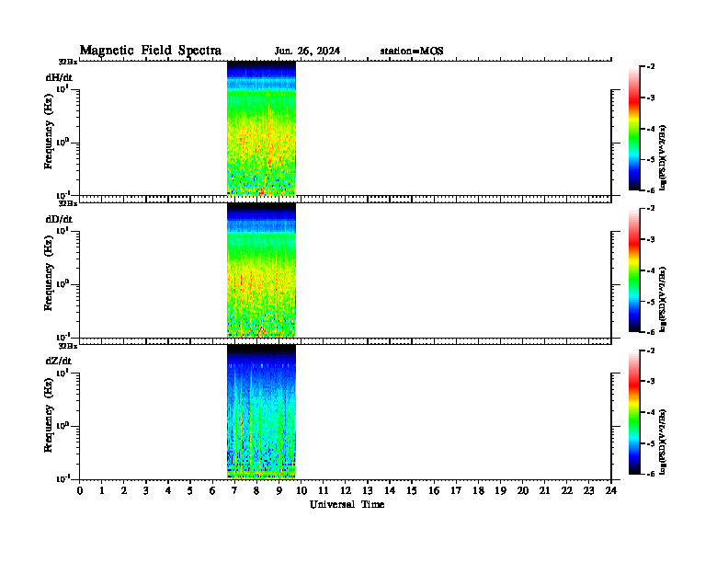Click the dH/dt spectrogram data block
Screen dimensions: 728x563
(261, 128)
